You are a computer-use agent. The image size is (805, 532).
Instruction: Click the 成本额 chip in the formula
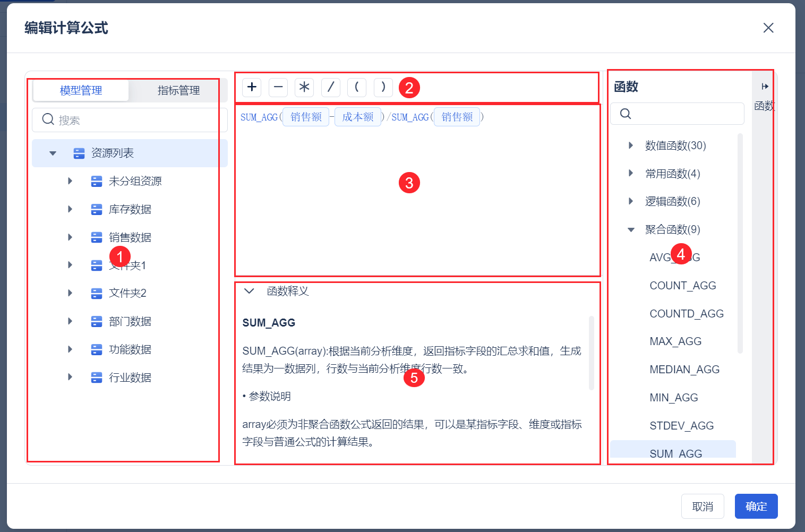(357, 117)
